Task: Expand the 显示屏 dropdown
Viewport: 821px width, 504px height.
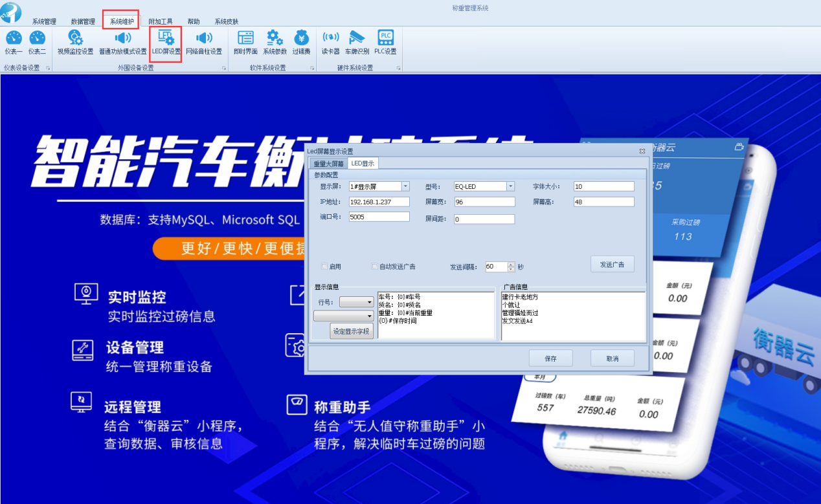Action: point(405,186)
